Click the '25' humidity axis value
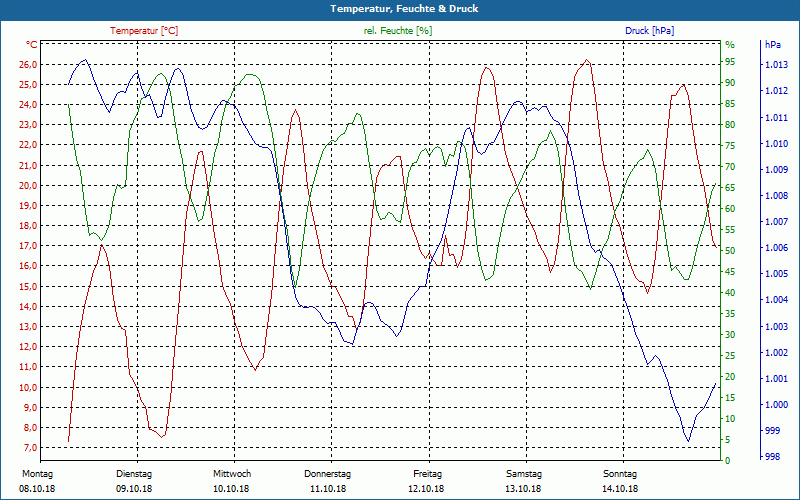Image resolution: width=800 pixels, height=500 pixels. click(730, 356)
